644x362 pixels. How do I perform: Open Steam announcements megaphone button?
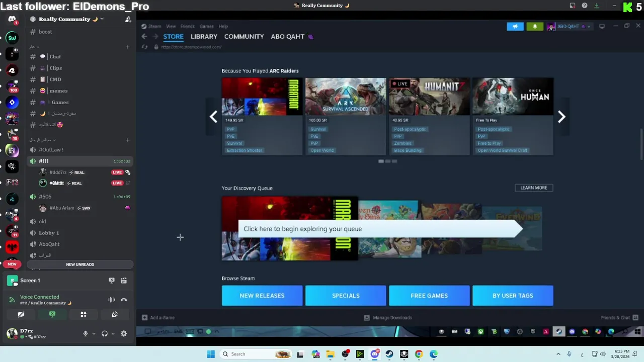(515, 27)
